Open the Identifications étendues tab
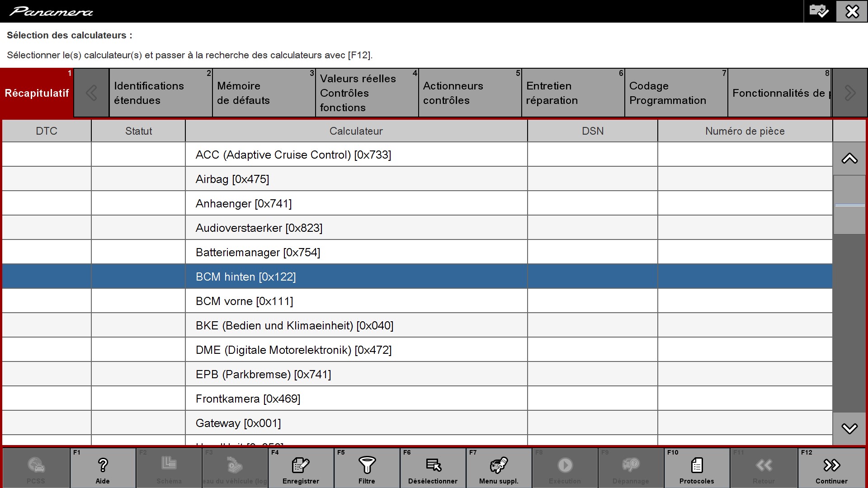This screenshot has height=488, width=868. 160,93
